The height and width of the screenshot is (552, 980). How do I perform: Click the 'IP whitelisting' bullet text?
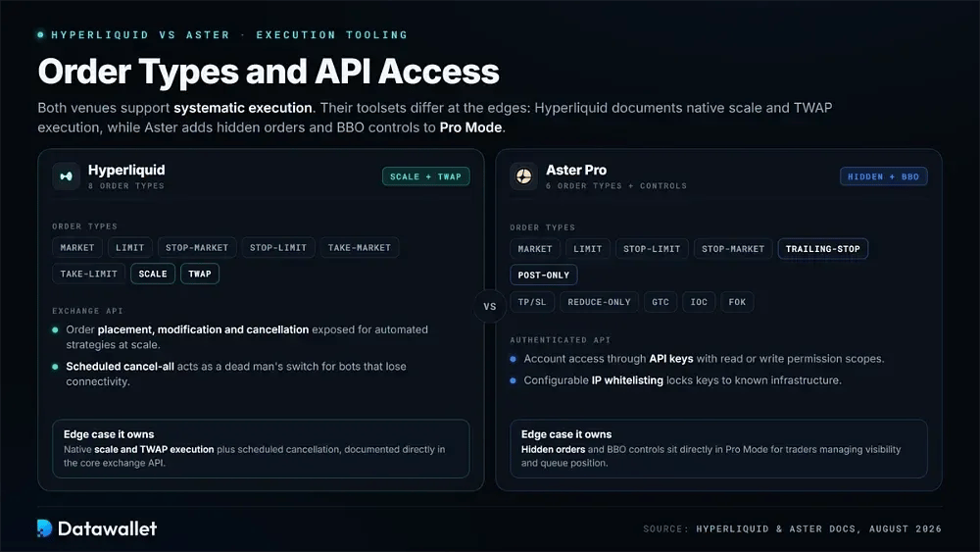click(x=627, y=380)
